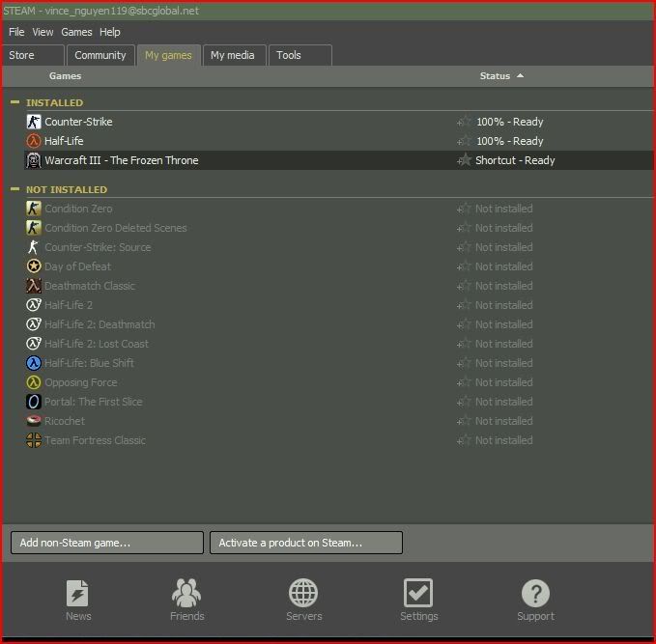Toggle favorite star for Condition Zero

(x=464, y=209)
